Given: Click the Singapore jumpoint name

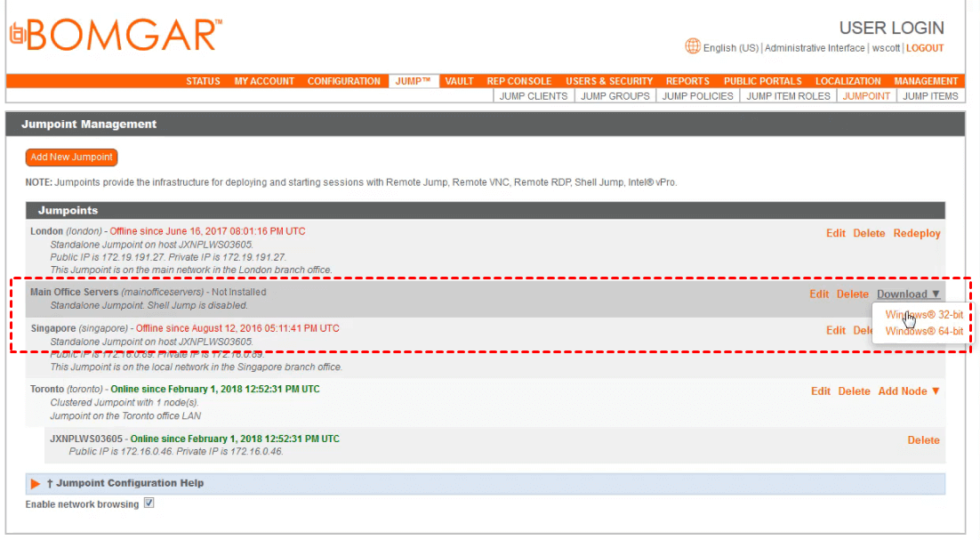Looking at the screenshot, I should click(x=53, y=328).
